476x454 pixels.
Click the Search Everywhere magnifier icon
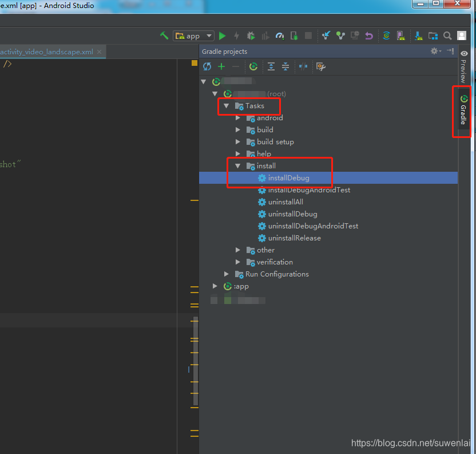pos(447,36)
